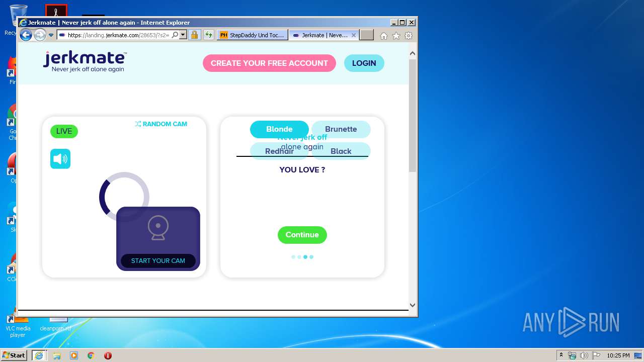Click the security lock icon in the address bar

pyautogui.click(x=194, y=35)
